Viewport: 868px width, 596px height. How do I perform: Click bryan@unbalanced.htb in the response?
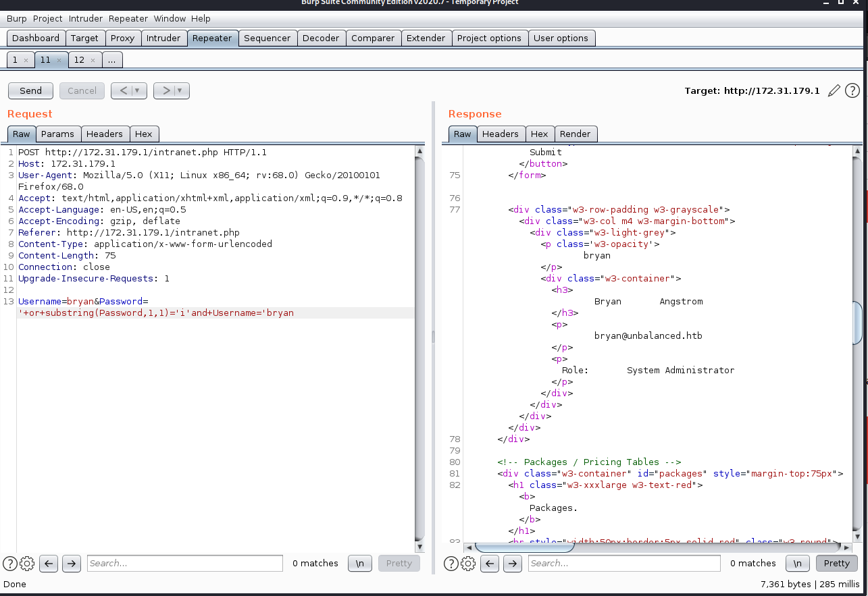point(648,335)
